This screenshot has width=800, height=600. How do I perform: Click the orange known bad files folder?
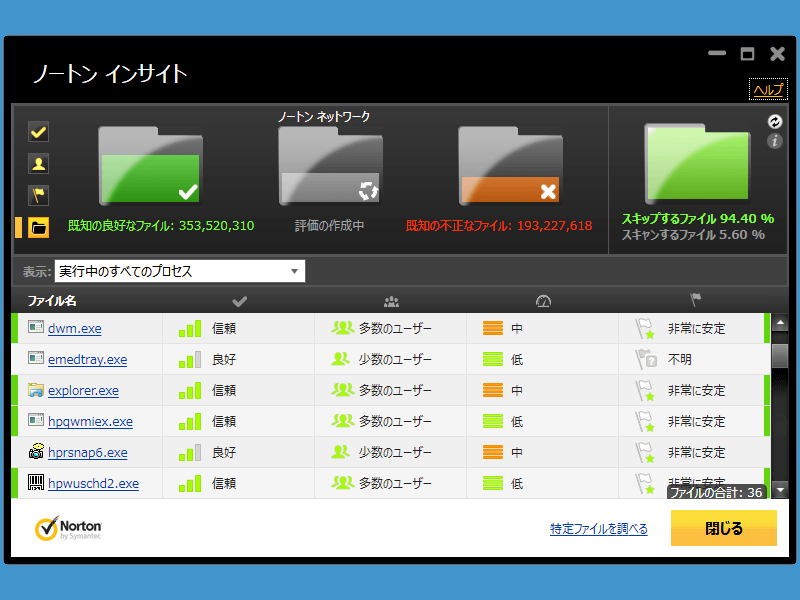(x=510, y=166)
